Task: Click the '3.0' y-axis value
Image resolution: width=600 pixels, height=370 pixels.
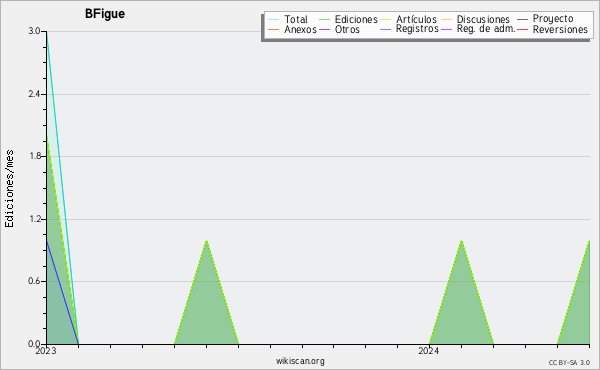Action: coord(34,31)
